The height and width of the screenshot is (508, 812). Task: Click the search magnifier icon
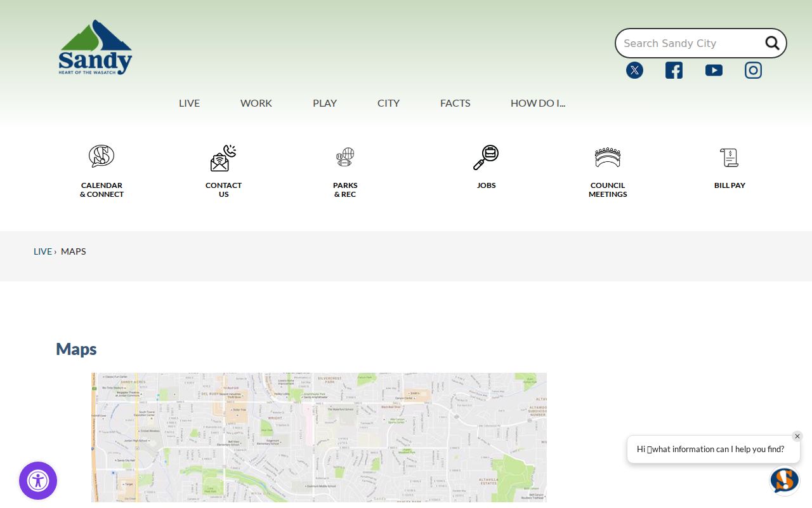772,43
